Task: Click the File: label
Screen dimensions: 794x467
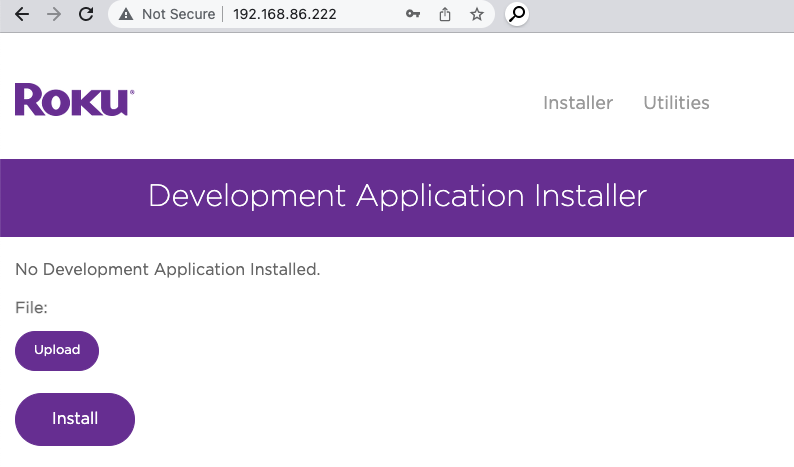Action: 31,307
